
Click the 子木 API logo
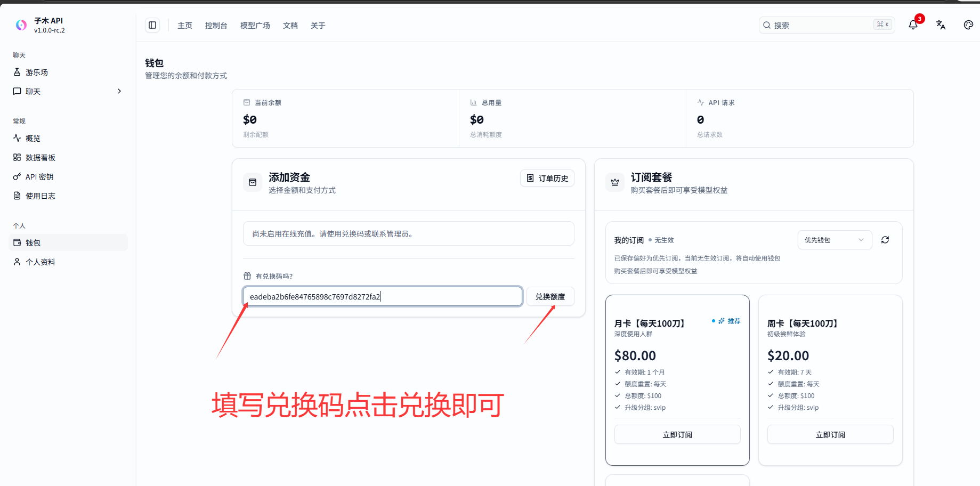click(21, 25)
